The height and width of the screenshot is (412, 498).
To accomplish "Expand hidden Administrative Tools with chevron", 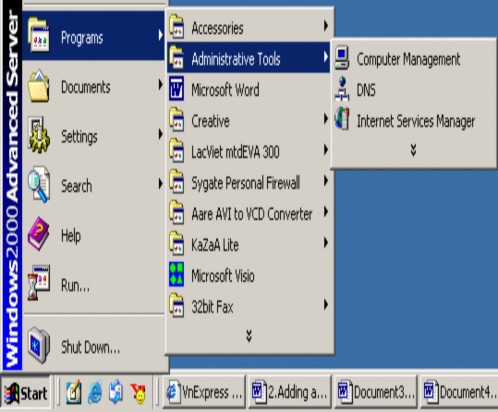I will pyautogui.click(x=413, y=150).
